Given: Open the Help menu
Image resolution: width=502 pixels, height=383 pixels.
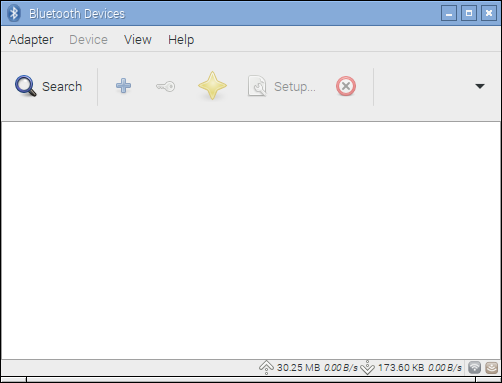Looking at the screenshot, I should (181, 40).
